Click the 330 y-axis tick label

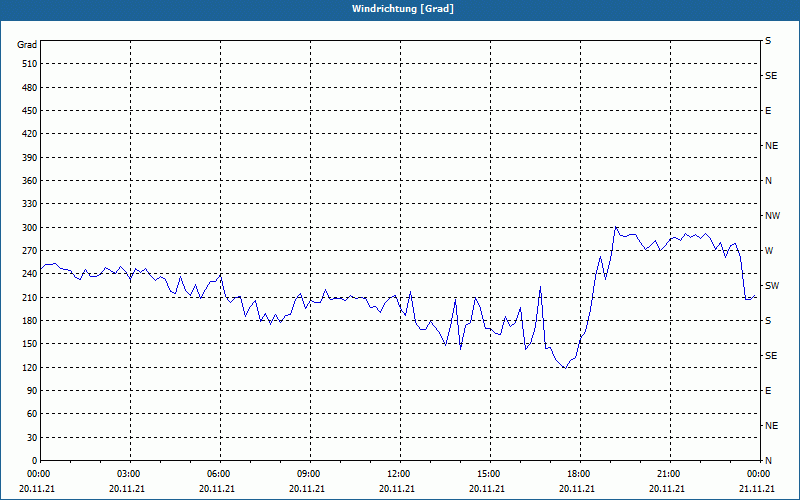point(31,204)
